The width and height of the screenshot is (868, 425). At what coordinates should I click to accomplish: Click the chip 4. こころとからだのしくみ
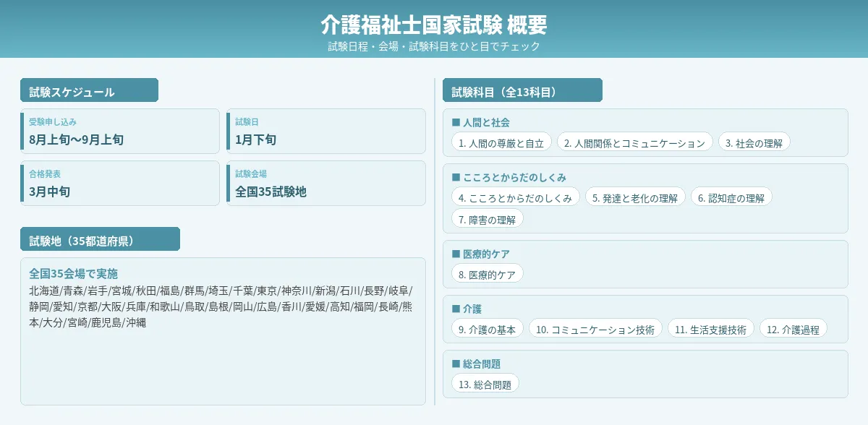[x=515, y=197]
